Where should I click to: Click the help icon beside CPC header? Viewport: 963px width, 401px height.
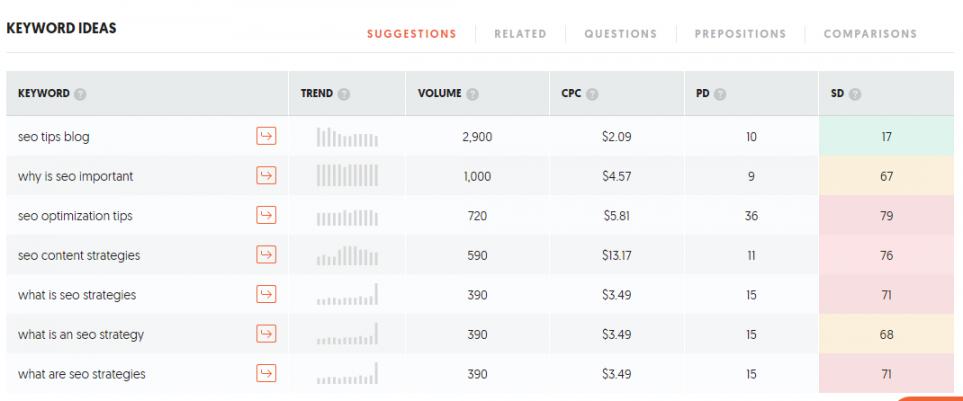click(x=590, y=93)
